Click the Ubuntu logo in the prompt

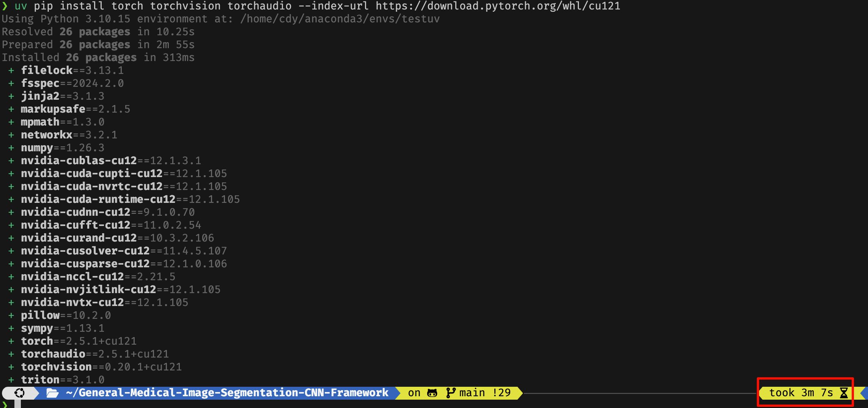coord(19,393)
